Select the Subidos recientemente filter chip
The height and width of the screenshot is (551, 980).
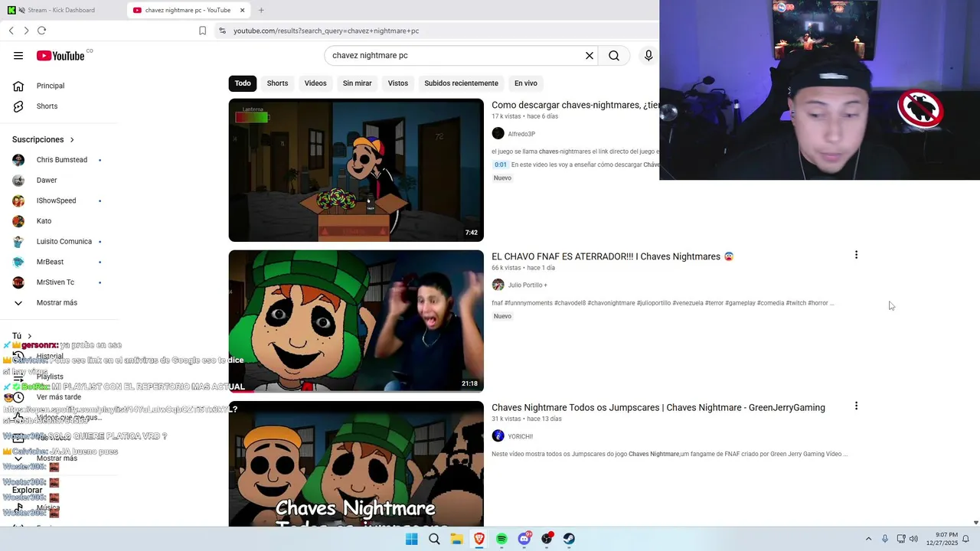[461, 83]
